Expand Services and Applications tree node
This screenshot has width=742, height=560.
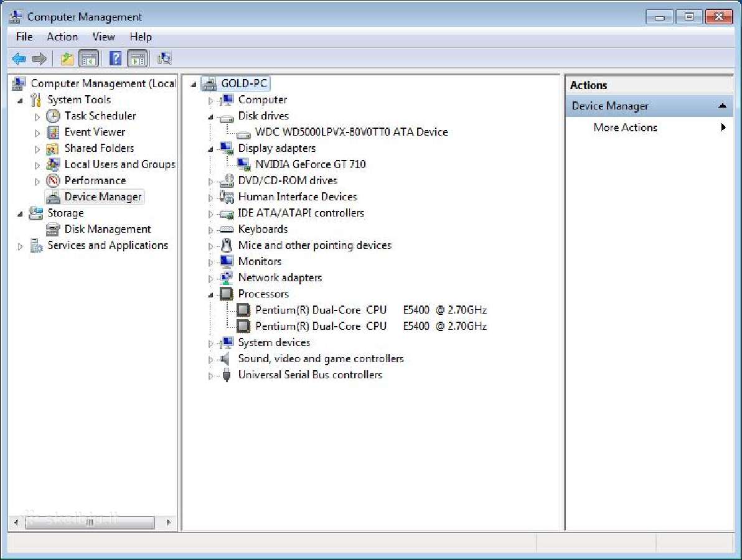[x=20, y=246]
